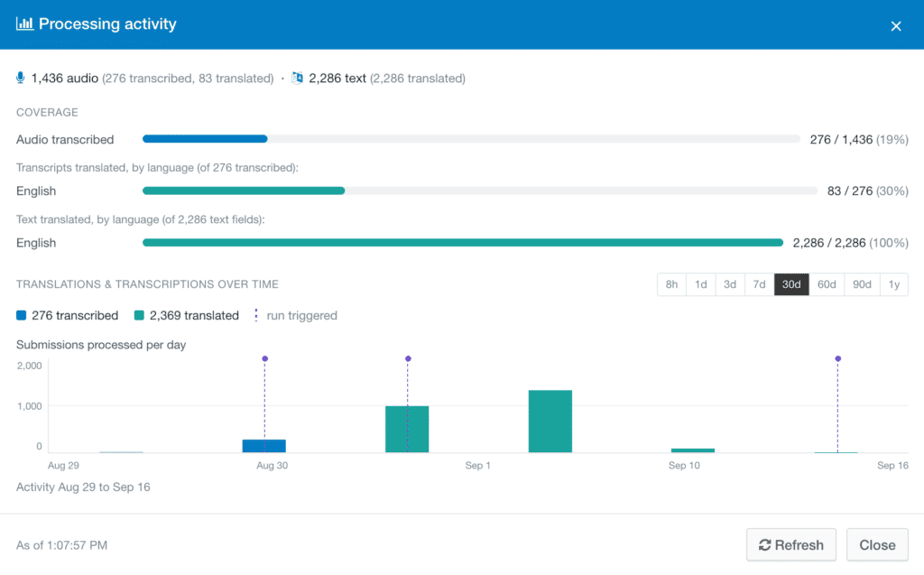Click the 'Text translated, by language' description
924x575 pixels.
click(140, 219)
